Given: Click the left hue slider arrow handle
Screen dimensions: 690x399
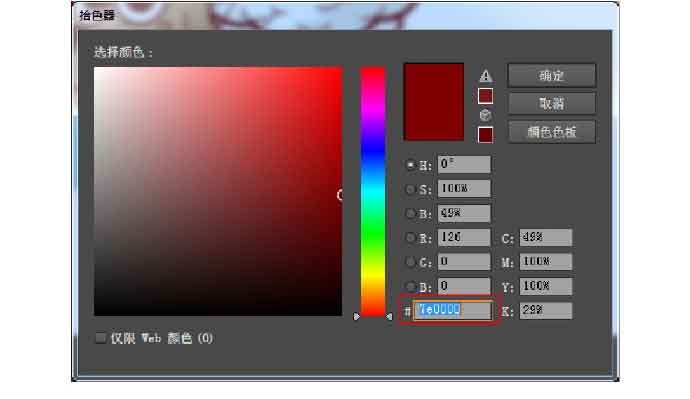Looking at the screenshot, I should tap(356, 316).
